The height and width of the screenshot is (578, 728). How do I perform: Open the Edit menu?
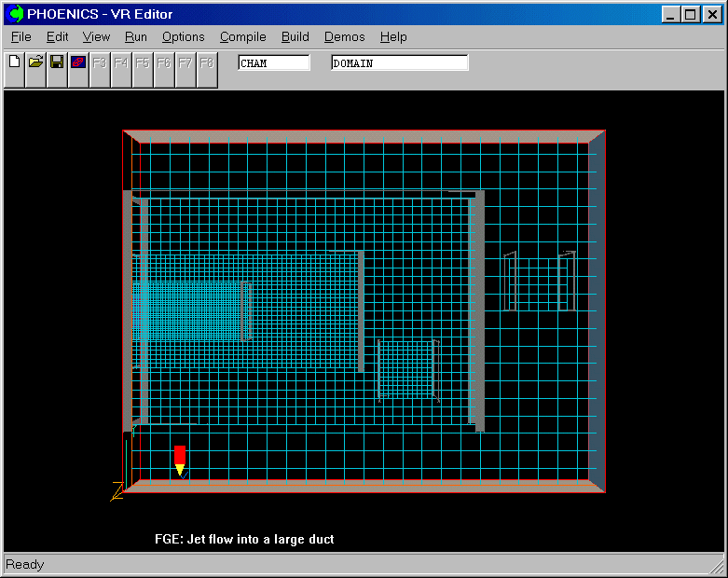[57, 36]
